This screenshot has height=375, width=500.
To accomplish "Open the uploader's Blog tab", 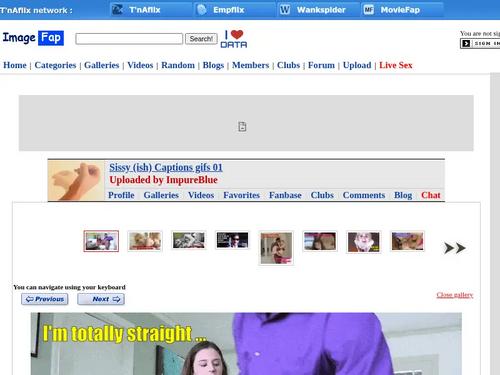I will click(x=403, y=195).
